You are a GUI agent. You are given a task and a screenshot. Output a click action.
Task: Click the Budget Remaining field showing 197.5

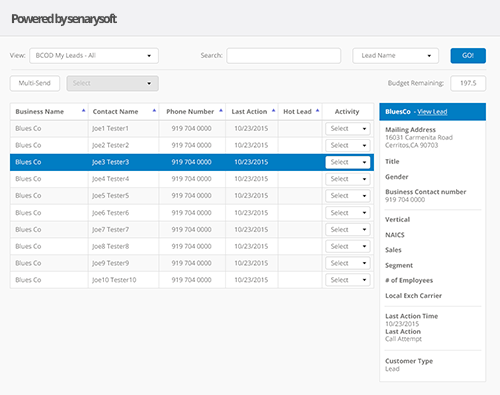(x=468, y=83)
